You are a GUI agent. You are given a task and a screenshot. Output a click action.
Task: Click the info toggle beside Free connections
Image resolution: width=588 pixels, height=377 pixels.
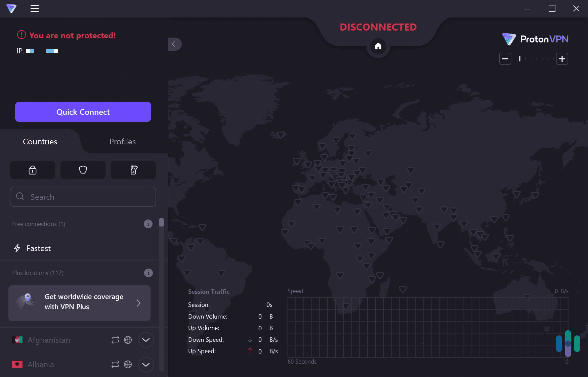tap(148, 224)
